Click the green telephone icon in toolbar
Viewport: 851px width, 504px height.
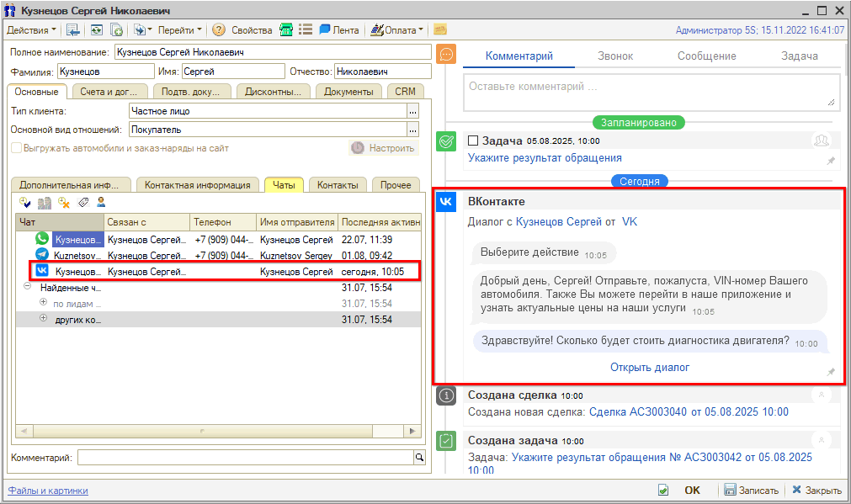pos(286,29)
